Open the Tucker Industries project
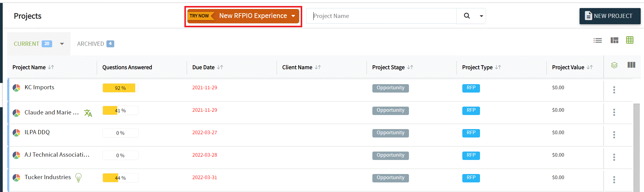Viewport: 644px width, 192px height. [x=48, y=177]
